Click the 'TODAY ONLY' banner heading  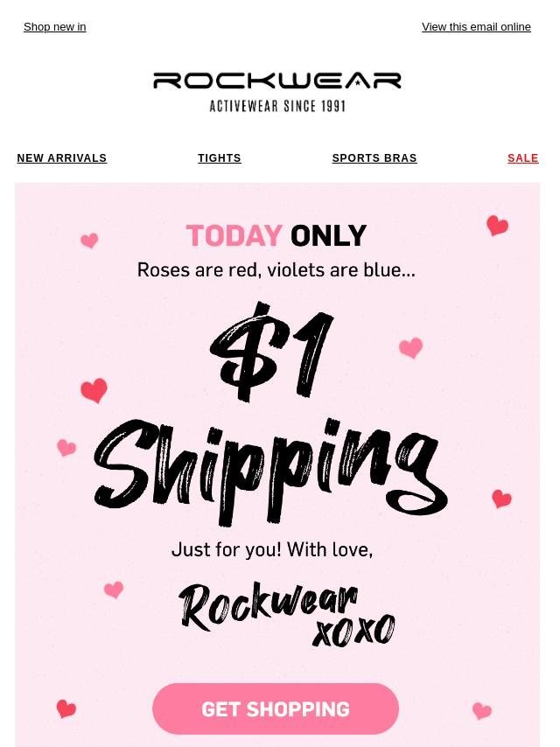pyautogui.click(x=276, y=236)
